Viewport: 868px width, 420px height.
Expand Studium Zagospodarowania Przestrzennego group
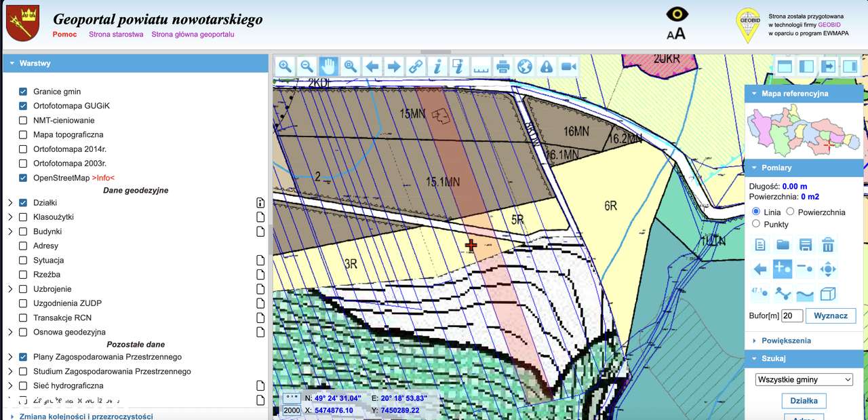10,371
